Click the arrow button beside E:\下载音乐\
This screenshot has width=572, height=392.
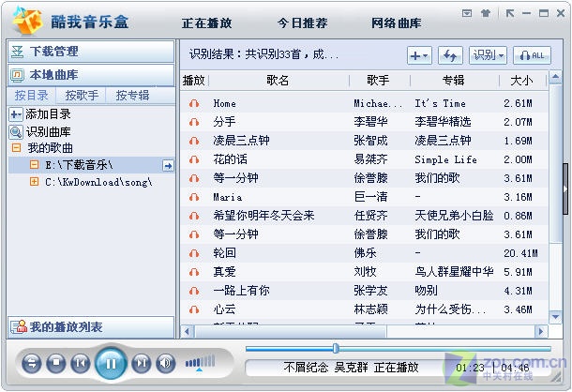click(168, 166)
